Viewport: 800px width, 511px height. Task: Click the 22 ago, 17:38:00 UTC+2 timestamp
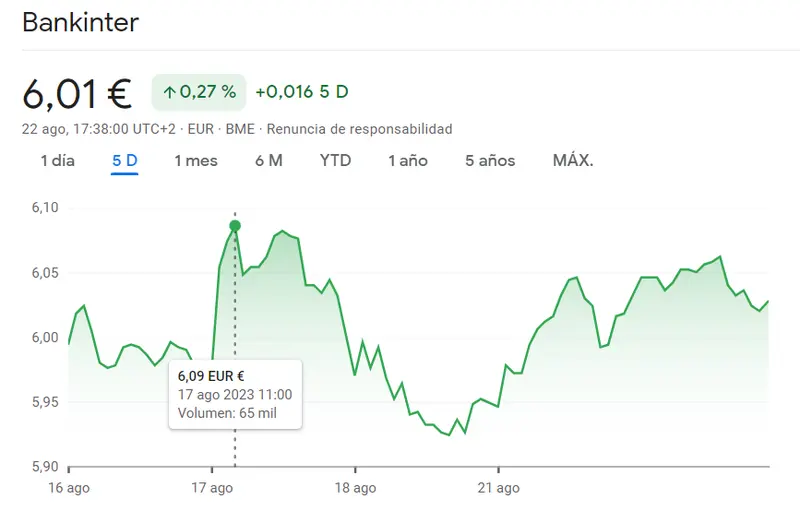tap(98, 129)
